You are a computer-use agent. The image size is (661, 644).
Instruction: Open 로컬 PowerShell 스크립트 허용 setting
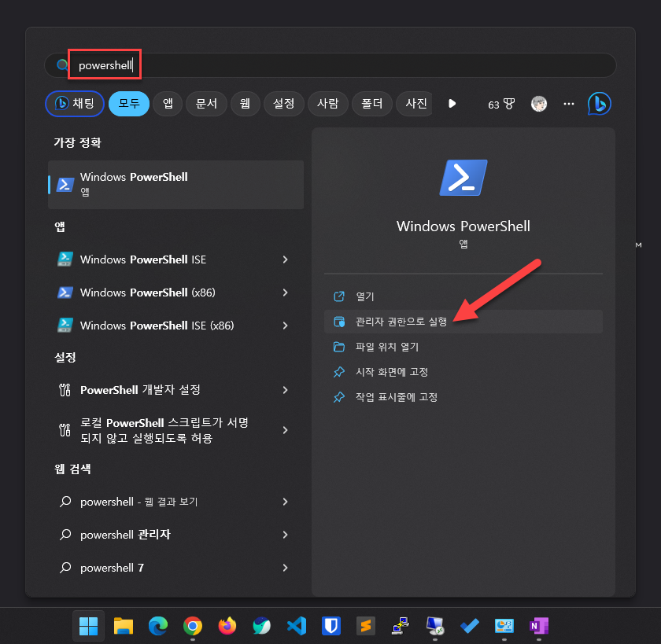pos(175,430)
